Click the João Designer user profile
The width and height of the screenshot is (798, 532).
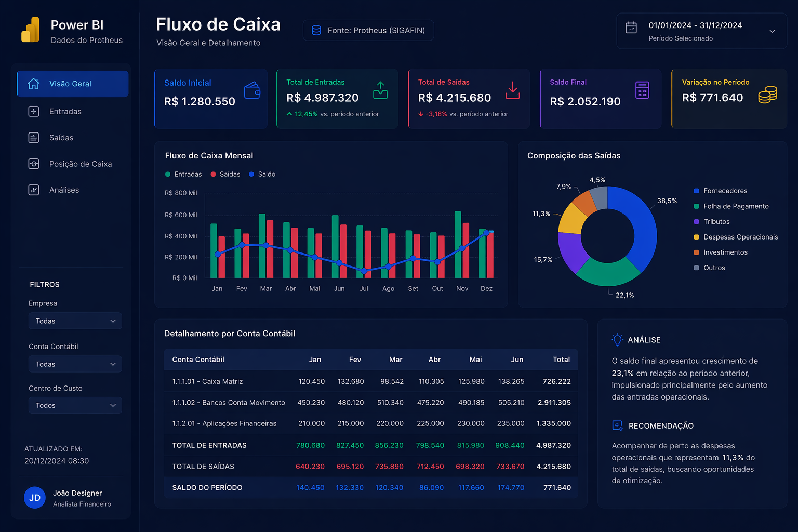pyautogui.click(x=68, y=498)
